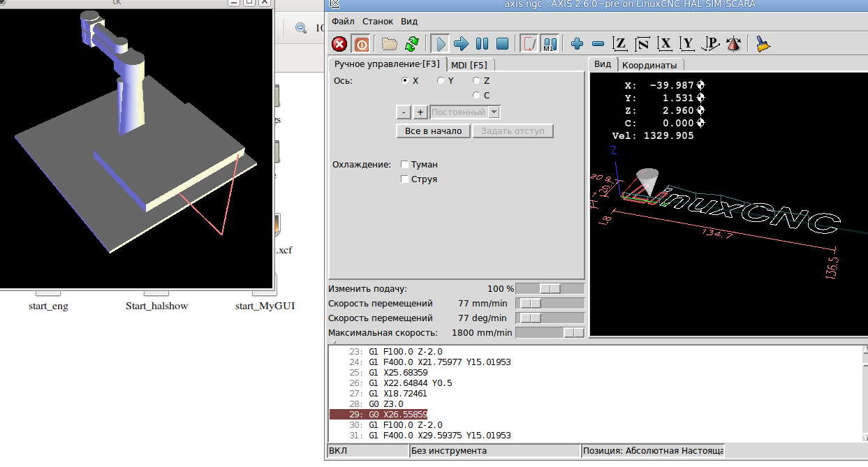Viewport: 868px width, 467px height.
Task: Jog the axis positive with the plus button
Action: point(420,112)
